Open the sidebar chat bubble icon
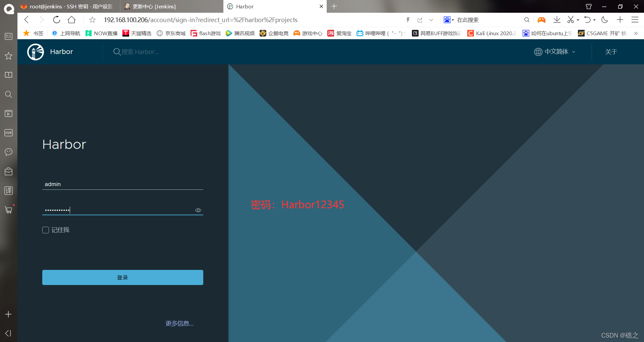Viewport: 644px width, 342px height. 9,152
